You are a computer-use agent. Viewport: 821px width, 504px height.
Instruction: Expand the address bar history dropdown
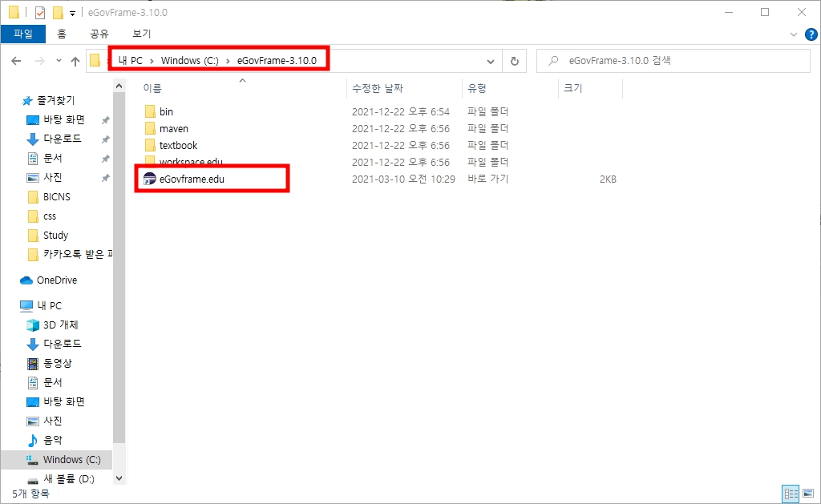(x=491, y=61)
